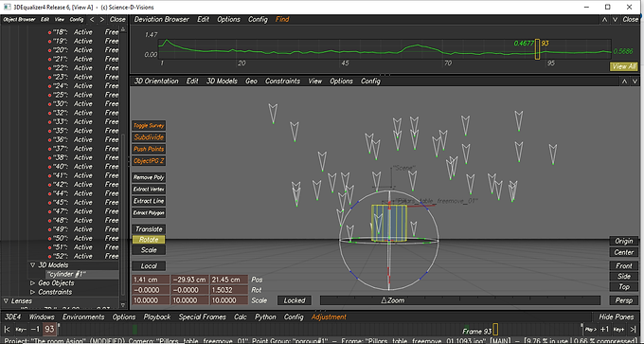The height and width of the screenshot is (344, 644).
Task: Click the ΔZoom slider bar
Action: 460,300
